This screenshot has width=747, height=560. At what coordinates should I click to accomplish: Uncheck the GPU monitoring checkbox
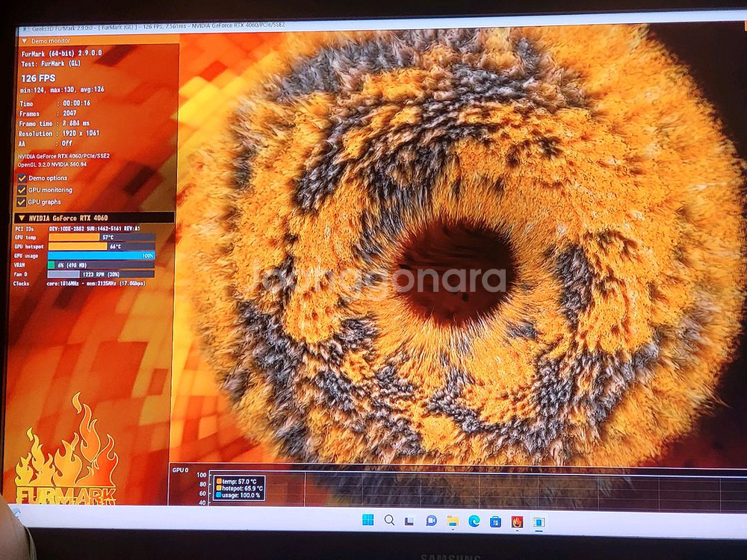click(22, 190)
